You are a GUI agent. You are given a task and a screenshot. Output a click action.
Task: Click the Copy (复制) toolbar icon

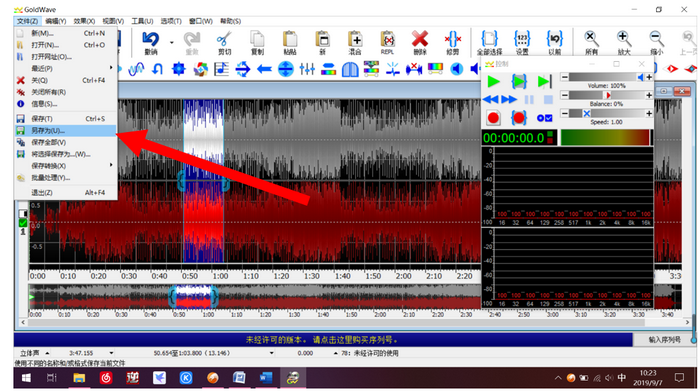(257, 39)
